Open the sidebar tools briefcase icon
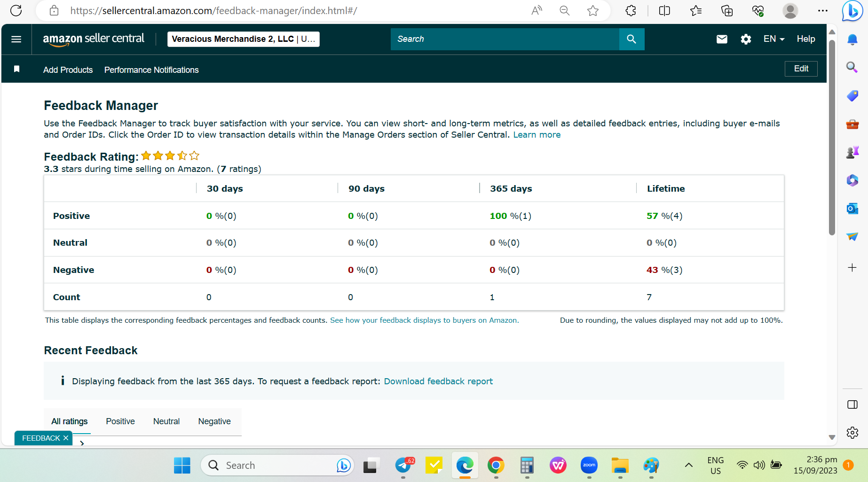The width and height of the screenshot is (868, 482). click(x=852, y=124)
